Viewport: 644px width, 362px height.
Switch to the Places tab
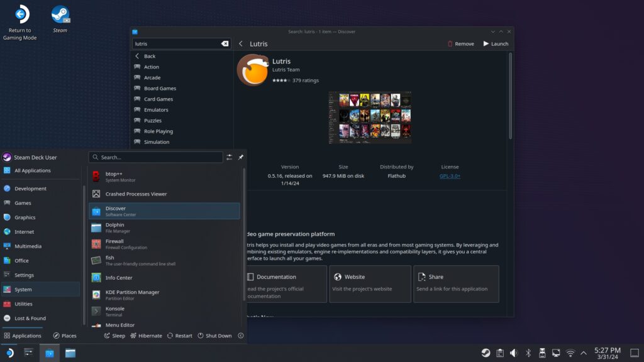click(x=65, y=336)
